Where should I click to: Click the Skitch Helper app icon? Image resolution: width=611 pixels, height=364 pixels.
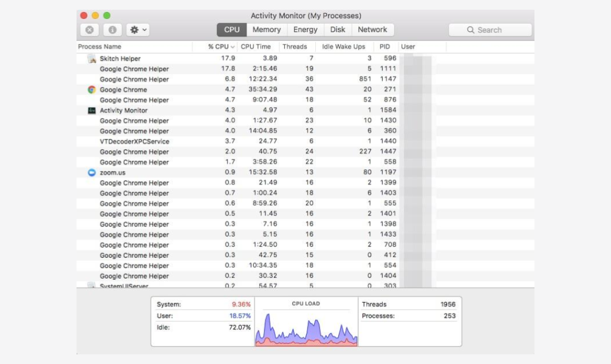(92, 58)
